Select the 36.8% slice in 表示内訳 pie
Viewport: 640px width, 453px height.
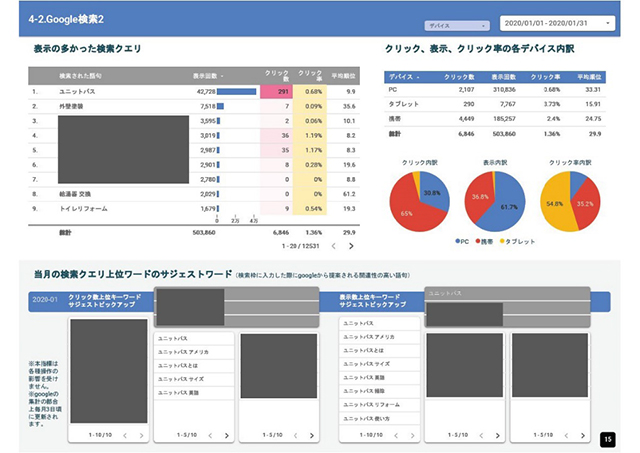pos(479,197)
